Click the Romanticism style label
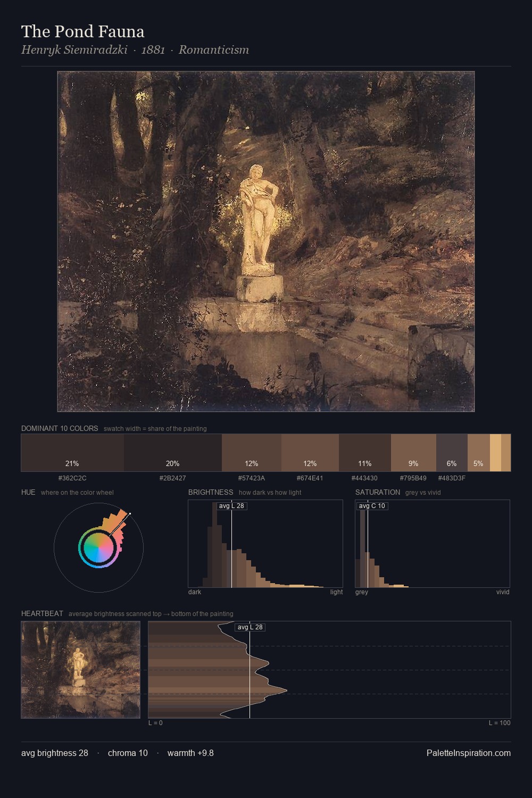 (x=214, y=50)
